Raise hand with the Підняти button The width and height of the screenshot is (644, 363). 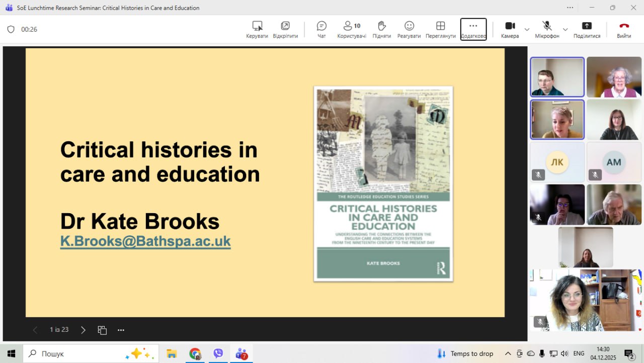tap(381, 29)
